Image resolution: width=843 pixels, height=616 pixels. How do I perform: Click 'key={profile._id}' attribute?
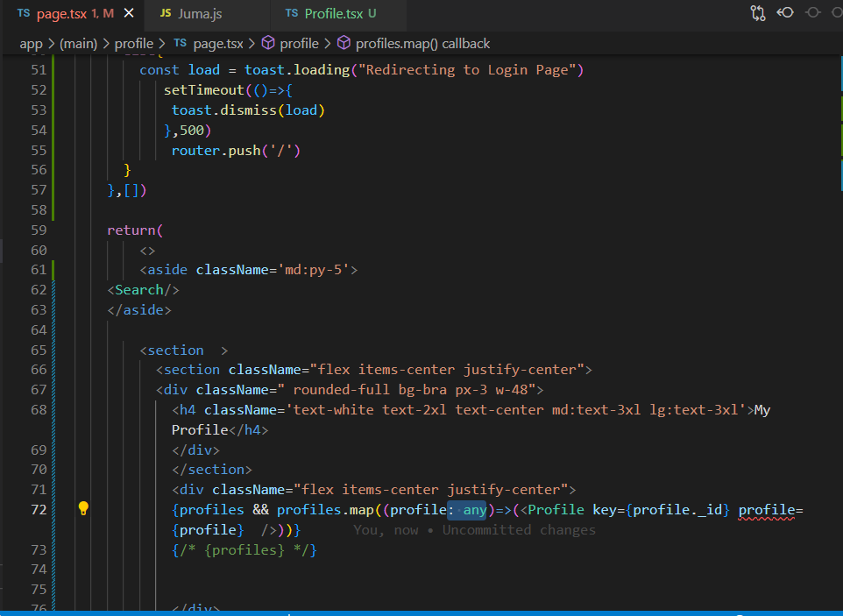(x=662, y=510)
